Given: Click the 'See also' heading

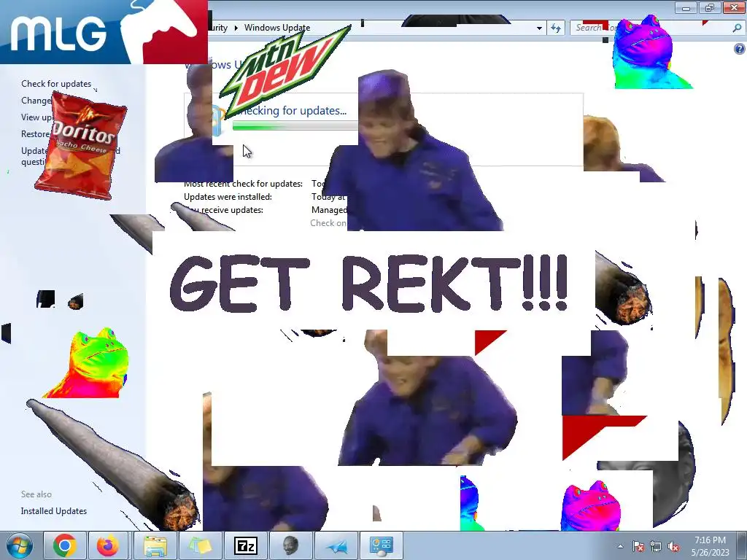Looking at the screenshot, I should pyautogui.click(x=36, y=494).
